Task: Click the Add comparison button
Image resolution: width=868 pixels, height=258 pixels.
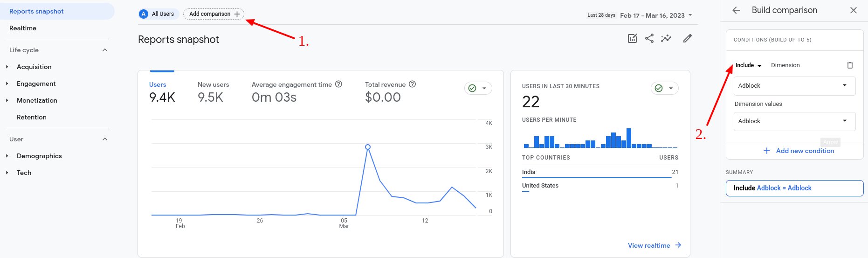Action: pyautogui.click(x=214, y=14)
